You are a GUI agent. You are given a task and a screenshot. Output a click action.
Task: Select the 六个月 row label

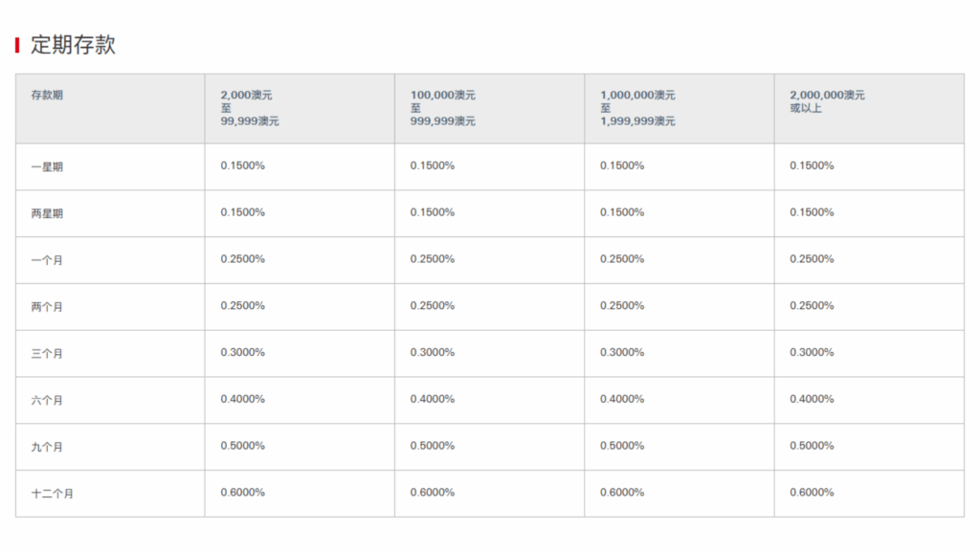click(x=47, y=401)
